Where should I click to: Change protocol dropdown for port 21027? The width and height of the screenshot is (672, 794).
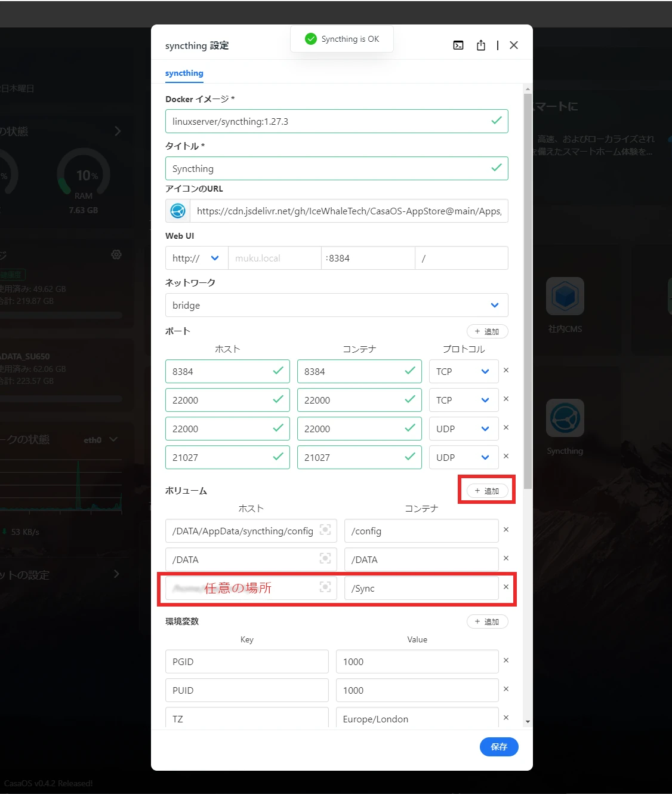pyautogui.click(x=464, y=457)
